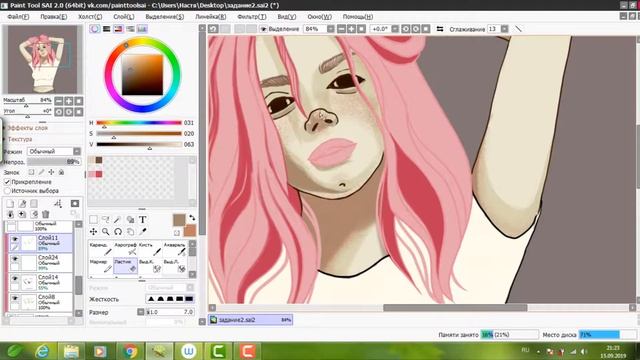Open the canvas zoom 84% dropdown

click(331, 29)
